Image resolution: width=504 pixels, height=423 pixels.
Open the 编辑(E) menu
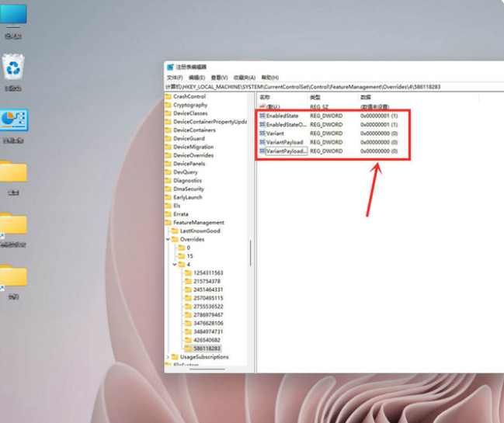pos(196,78)
